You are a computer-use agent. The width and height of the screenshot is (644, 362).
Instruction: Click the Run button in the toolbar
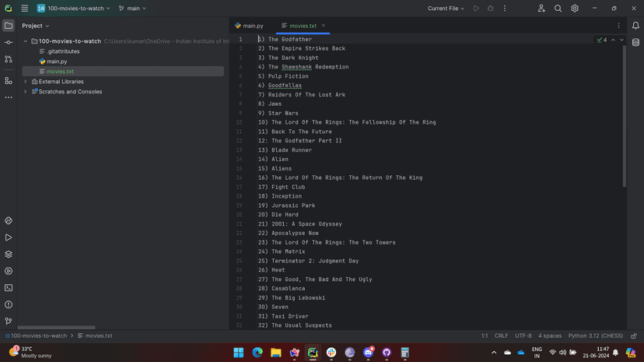[476, 9]
